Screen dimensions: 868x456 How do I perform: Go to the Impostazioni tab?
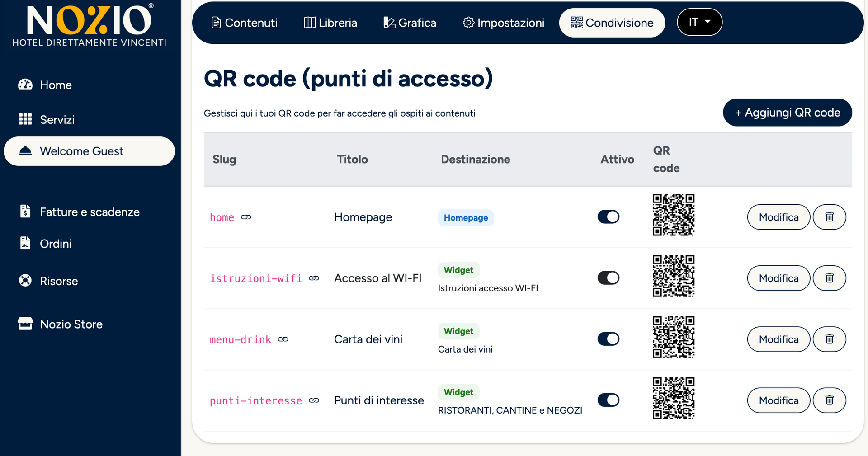click(x=504, y=23)
